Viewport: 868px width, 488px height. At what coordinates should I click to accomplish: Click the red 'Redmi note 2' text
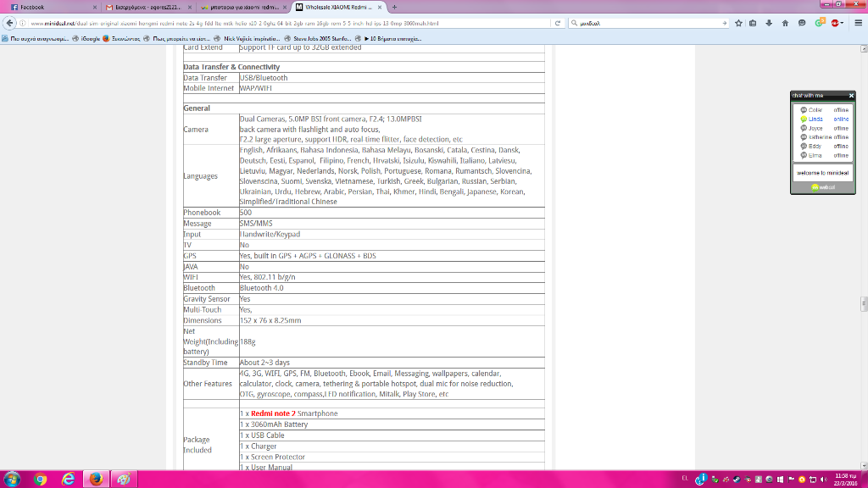(x=273, y=413)
